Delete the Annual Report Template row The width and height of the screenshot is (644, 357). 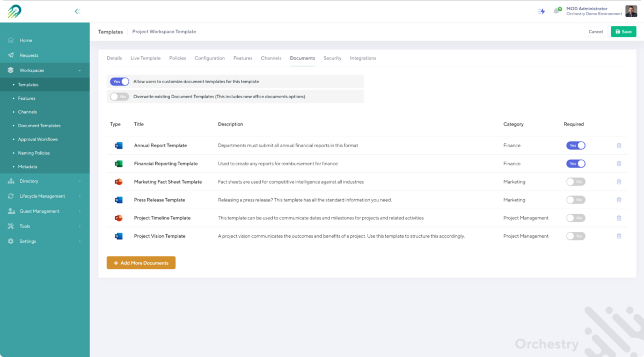pyautogui.click(x=619, y=145)
